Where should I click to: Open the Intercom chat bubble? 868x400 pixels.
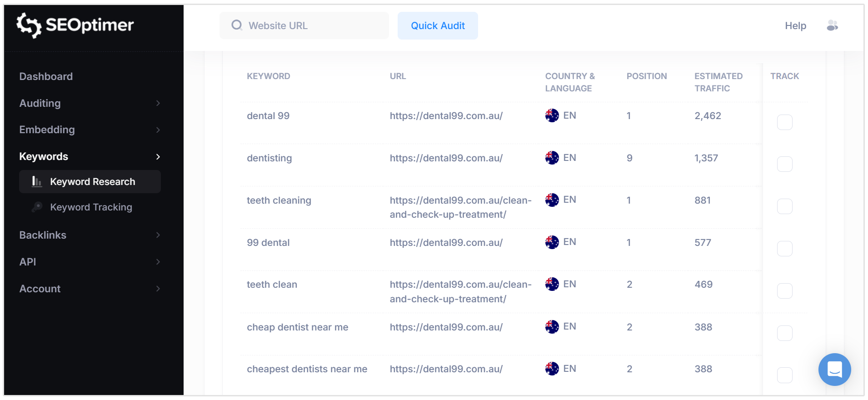pos(834,370)
